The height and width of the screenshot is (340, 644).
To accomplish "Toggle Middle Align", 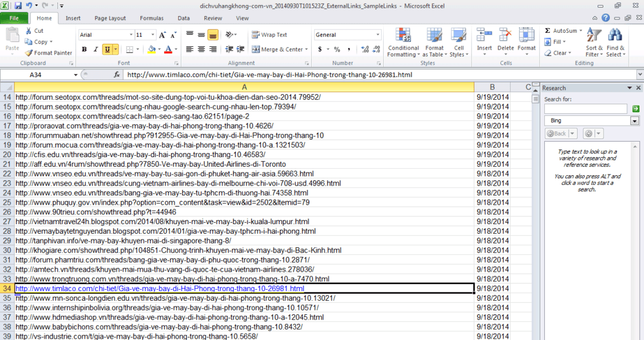I will point(201,35).
